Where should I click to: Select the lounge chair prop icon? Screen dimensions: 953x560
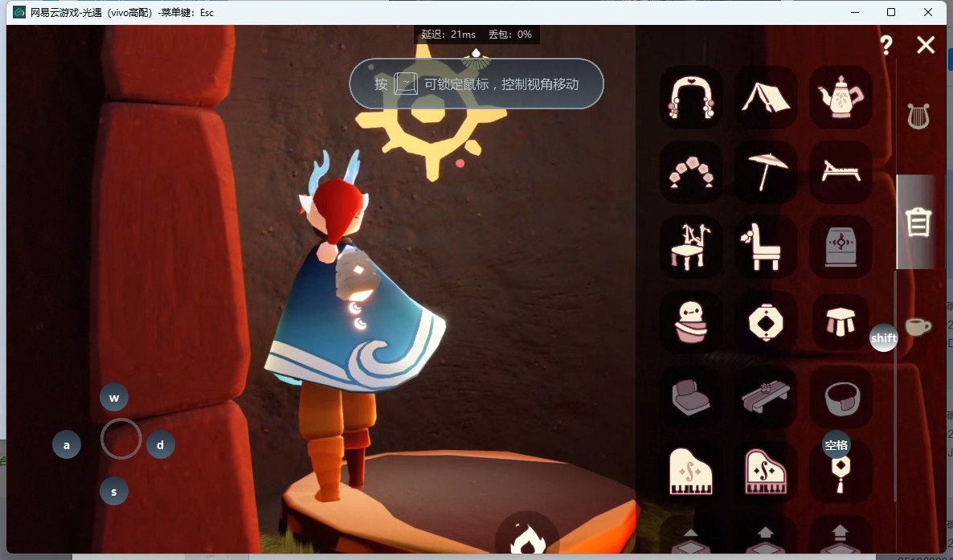click(841, 172)
